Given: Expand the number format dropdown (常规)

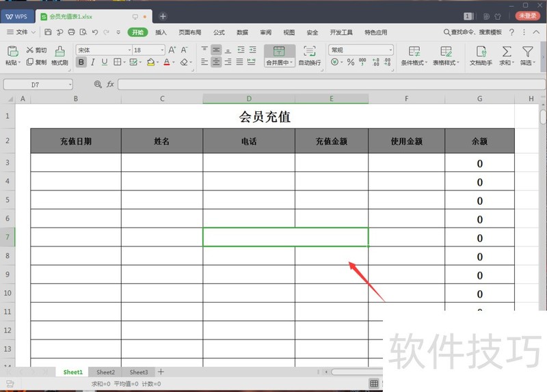Looking at the screenshot, I should tap(390, 50).
